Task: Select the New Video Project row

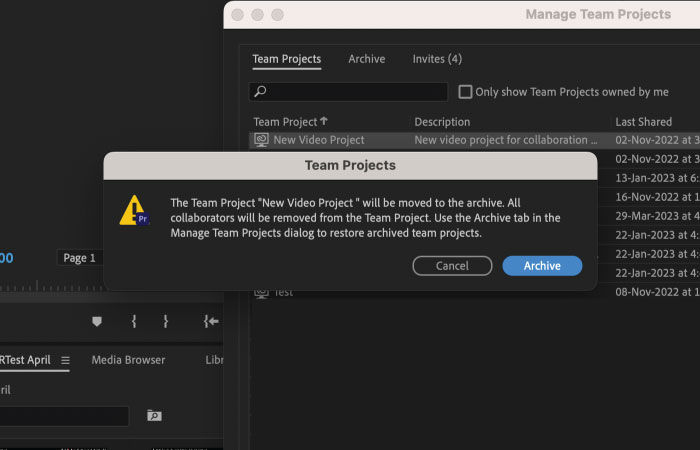Action: [474, 140]
